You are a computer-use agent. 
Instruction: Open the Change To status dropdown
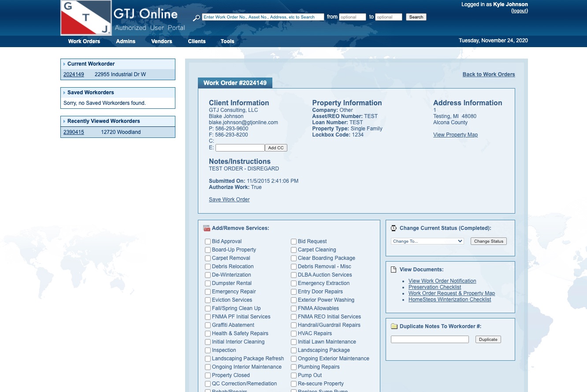tap(427, 241)
